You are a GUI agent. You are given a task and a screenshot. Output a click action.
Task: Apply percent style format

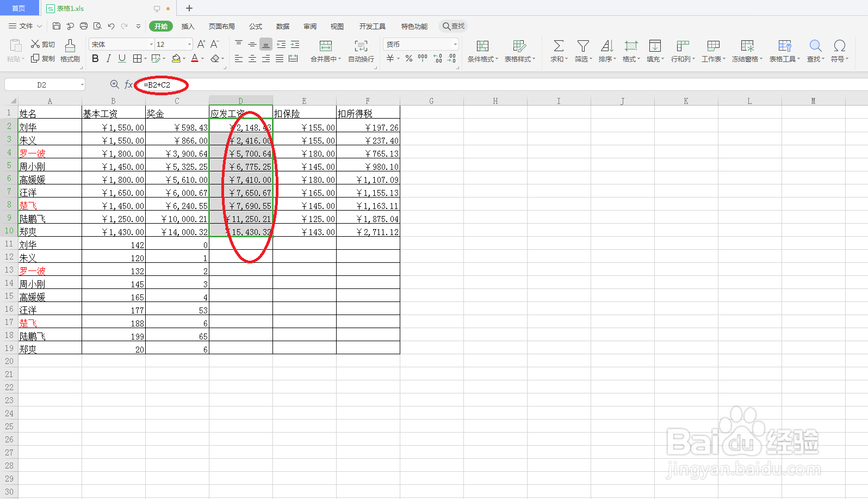tap(409, 58)
